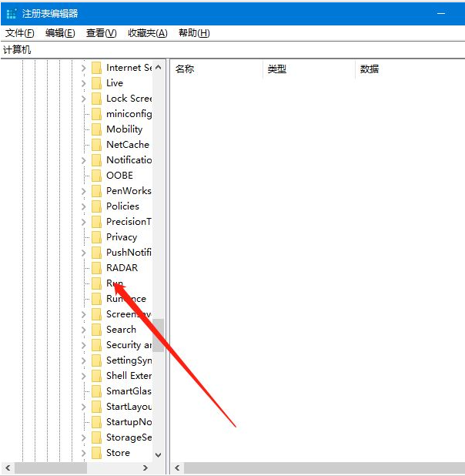Click the Live folder icon

click(x=96, y=83)
